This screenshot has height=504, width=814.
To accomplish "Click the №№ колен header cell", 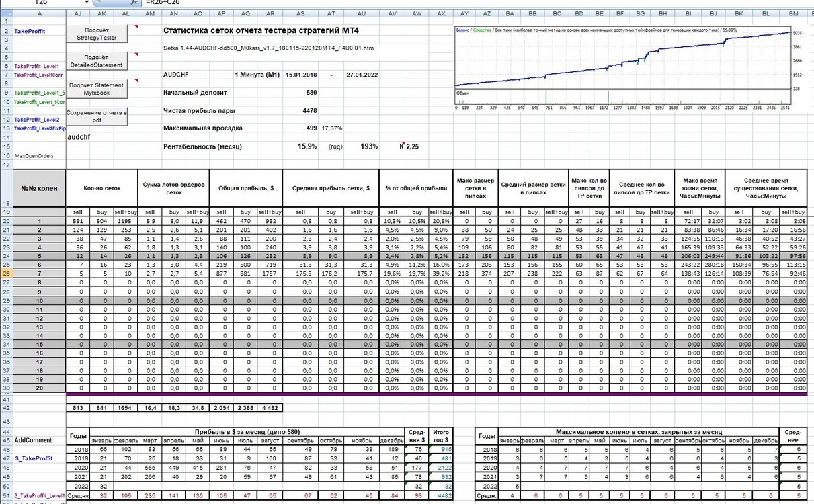I will [40, 189].
